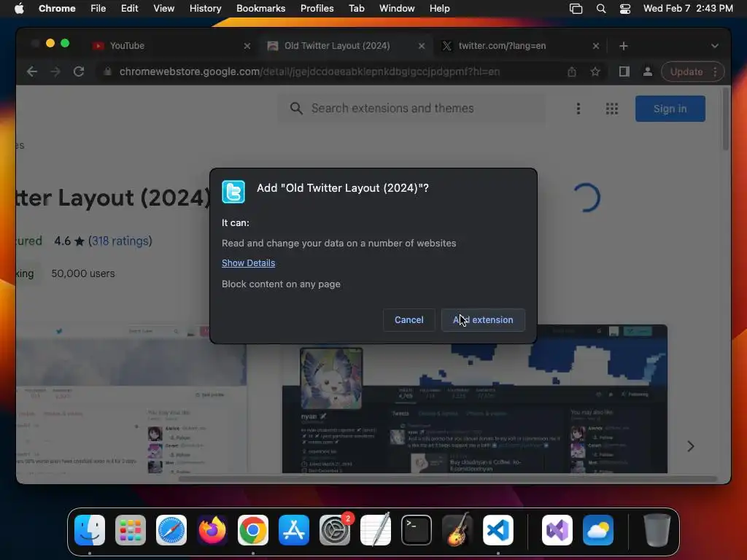
Task: Bookmark this page with the star icon
Action: pos(595,72)
